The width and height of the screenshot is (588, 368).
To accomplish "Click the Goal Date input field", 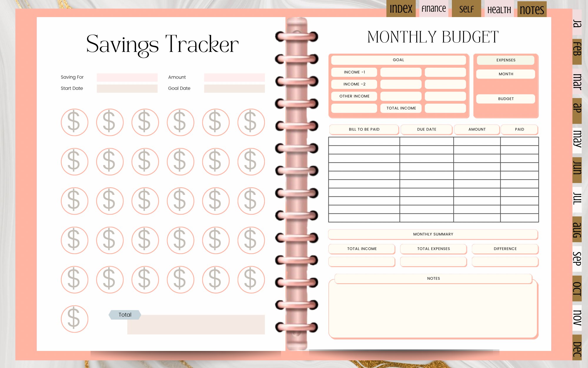I will [x=235, y=89].
